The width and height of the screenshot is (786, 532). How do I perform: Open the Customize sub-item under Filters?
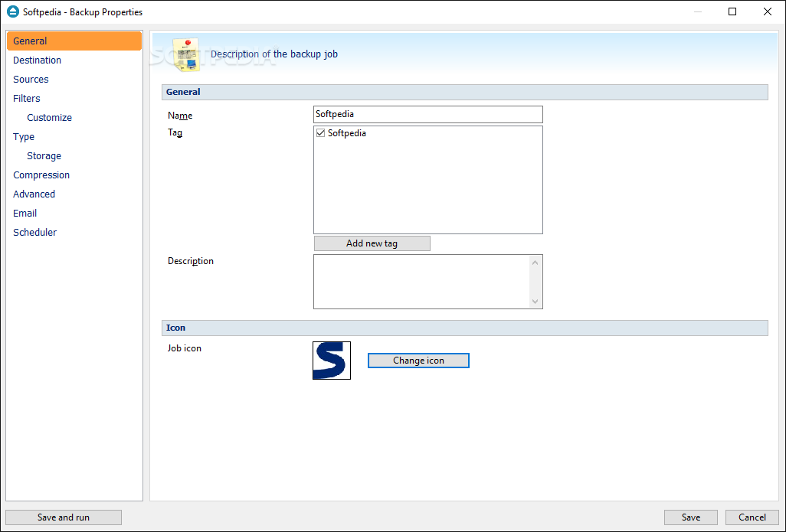pos(49,117)
